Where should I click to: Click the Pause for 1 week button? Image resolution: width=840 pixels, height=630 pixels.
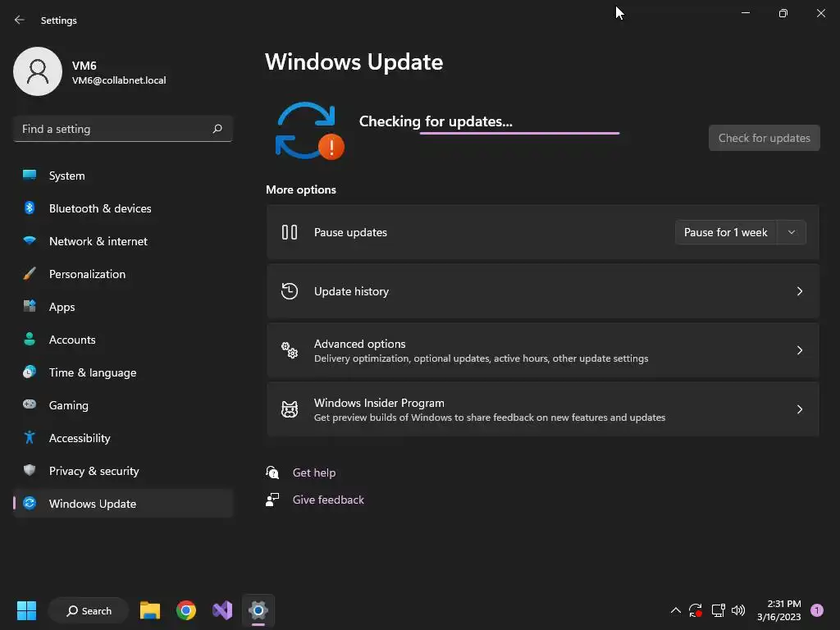(726, 232)
